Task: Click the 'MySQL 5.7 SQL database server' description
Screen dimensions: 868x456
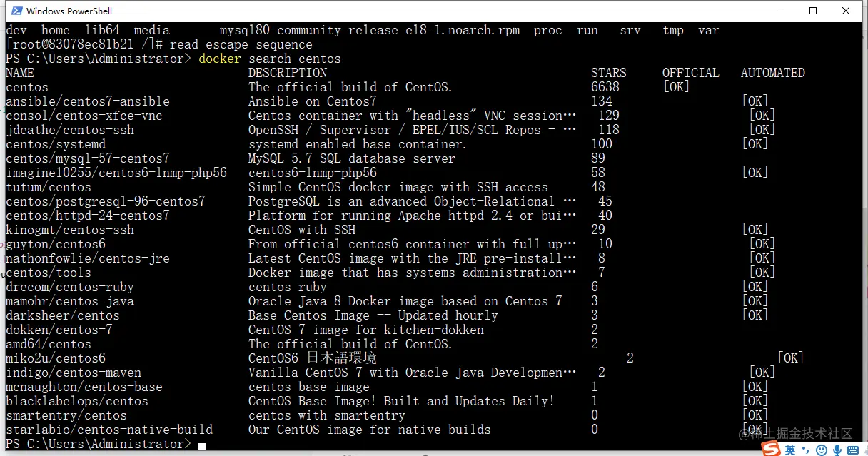Action: (352, 158)
